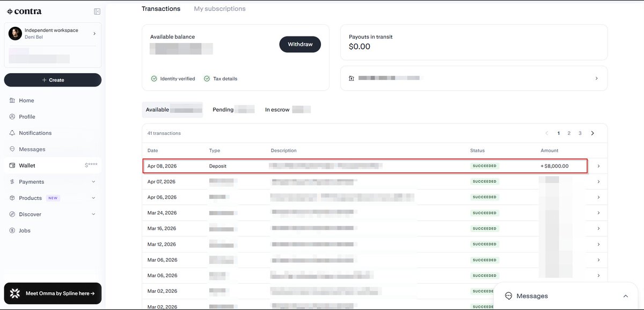This screenshot has width=644, height=310.
Task: Open the Apr 08, 2026 transaction chevron
Action: 598,166
